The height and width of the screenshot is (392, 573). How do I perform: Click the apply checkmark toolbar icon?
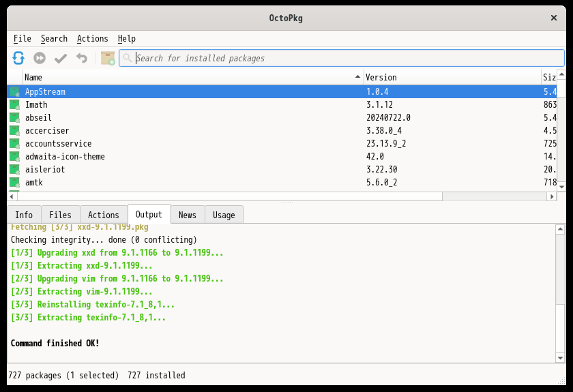click(x=61, y=58)
